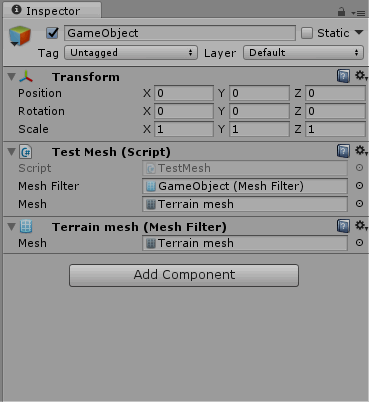Open object picker for Script field
This screenshot has width=369, height=402.
(x=359, y=168)
